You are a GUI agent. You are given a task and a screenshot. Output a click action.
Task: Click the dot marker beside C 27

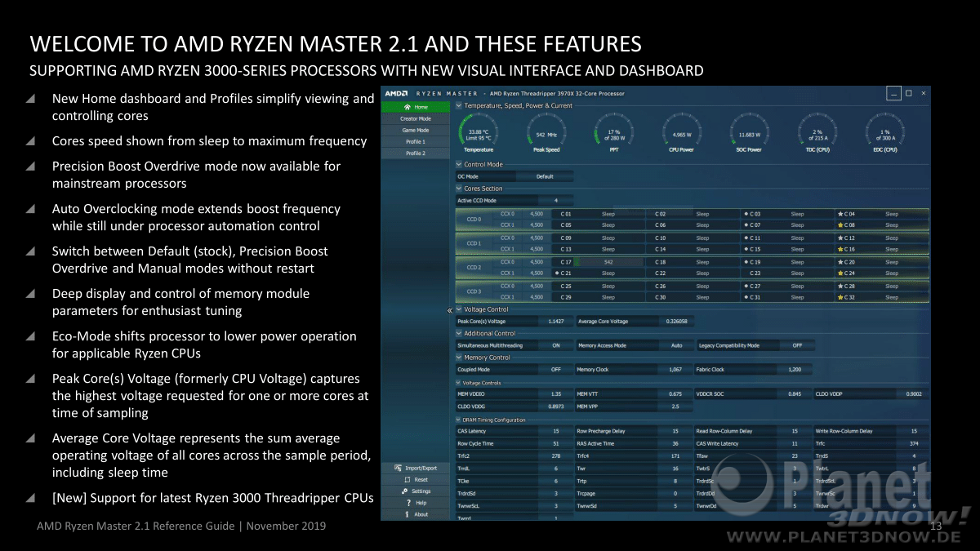tap(746, 287)
